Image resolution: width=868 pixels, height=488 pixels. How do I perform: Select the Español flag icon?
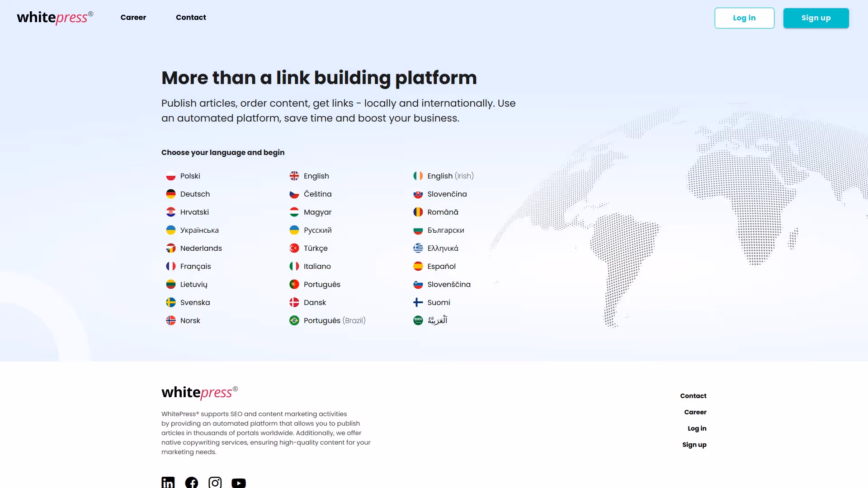click(418, 266)
